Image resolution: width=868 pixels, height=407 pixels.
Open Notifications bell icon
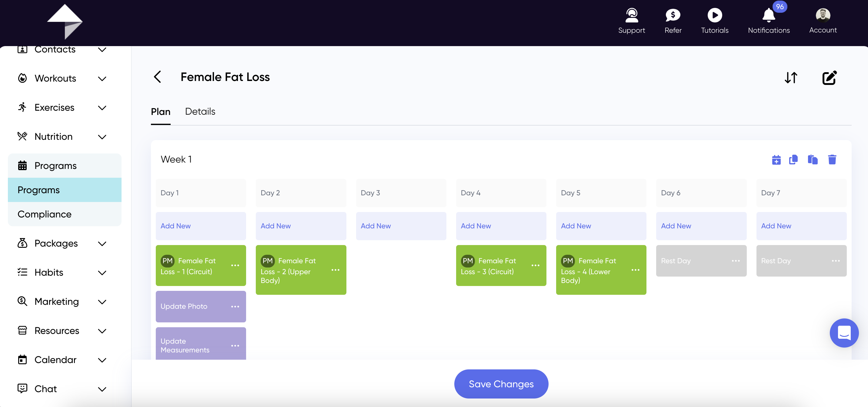[x=769, y=15]
